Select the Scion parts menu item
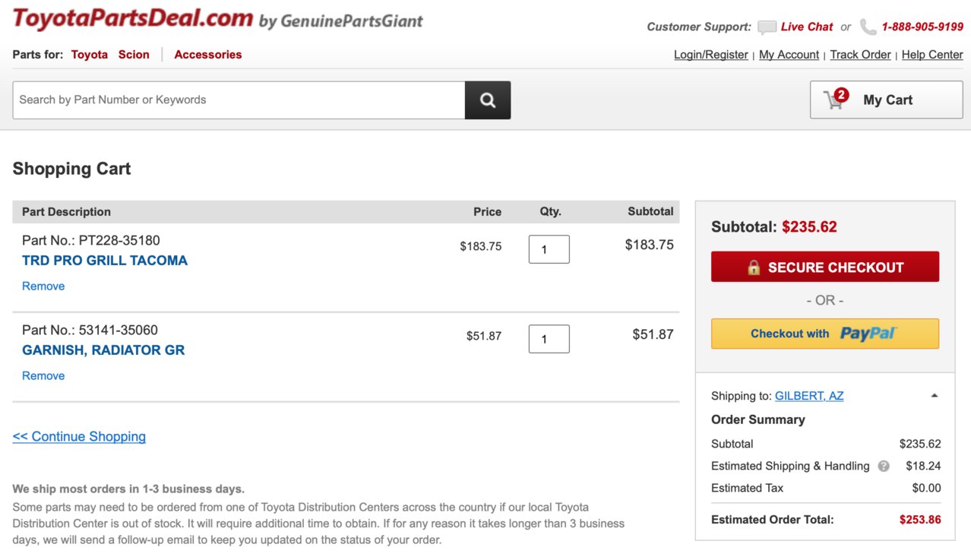The image size is (971, 560). pyautogui.click(x=134, y=55)
